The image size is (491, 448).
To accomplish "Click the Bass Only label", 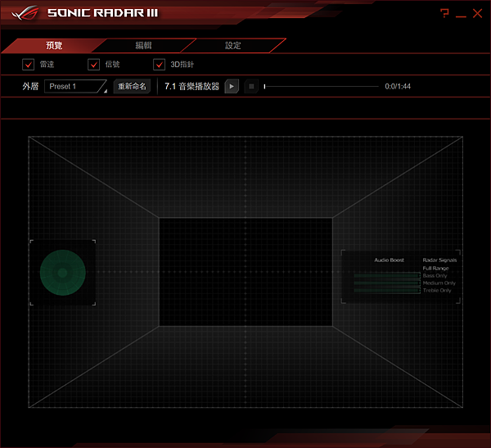I will [x=435, y=276].
